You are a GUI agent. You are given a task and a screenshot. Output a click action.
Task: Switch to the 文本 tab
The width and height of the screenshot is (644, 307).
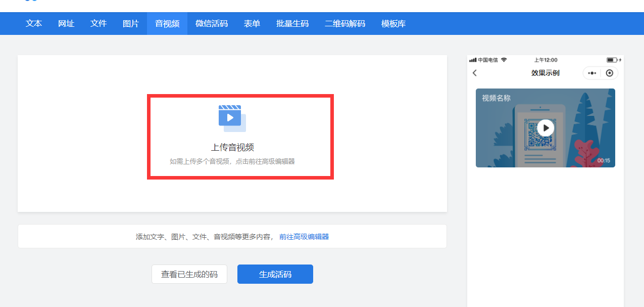tap(34, 23)
